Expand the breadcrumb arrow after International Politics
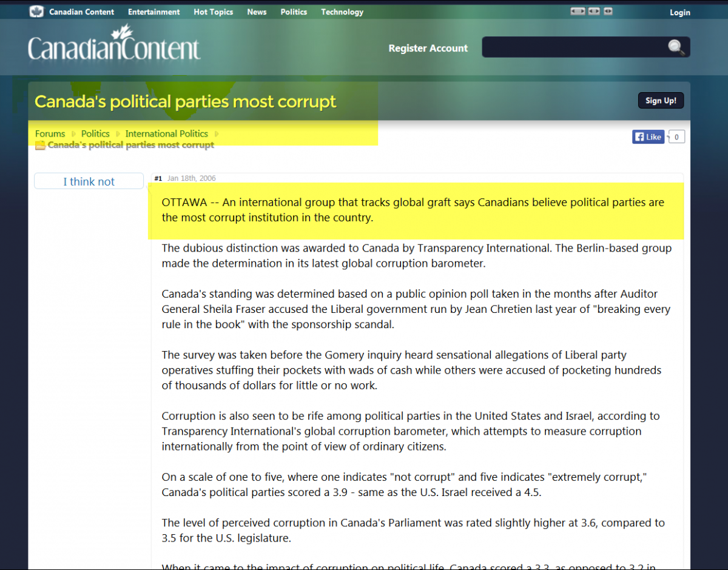The height and width of the screenshot is (570, 728). [x=217, y=133]
